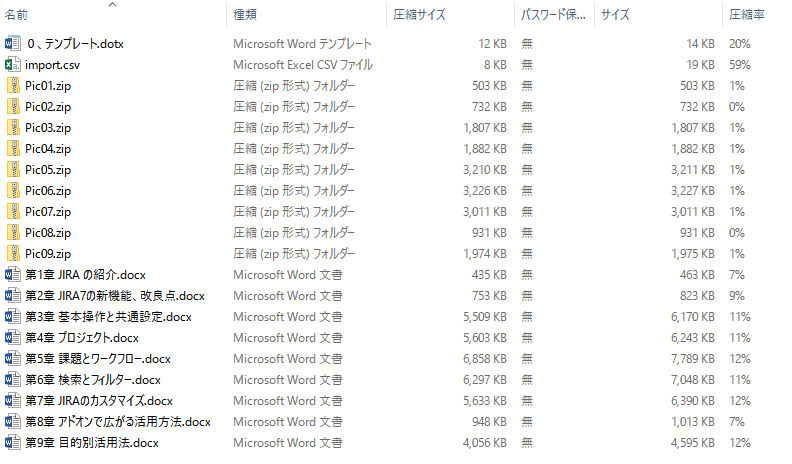This screenshot has height=464, width=792.
Task: Select the file name 0、テンプレート.dotx
Action: coord(76,44)
